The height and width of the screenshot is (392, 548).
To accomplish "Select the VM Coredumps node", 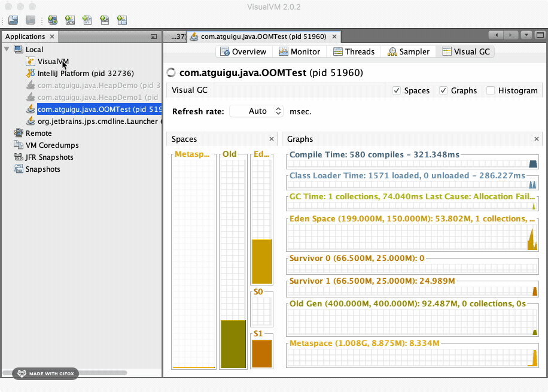I will click(x=51, y=145).
